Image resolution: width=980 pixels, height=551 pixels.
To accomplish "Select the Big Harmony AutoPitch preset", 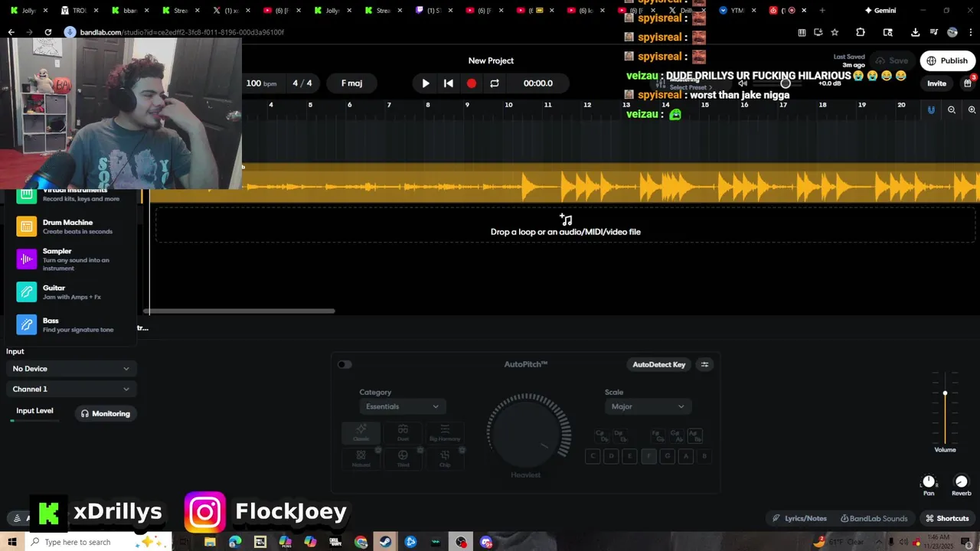I will 445,432.
